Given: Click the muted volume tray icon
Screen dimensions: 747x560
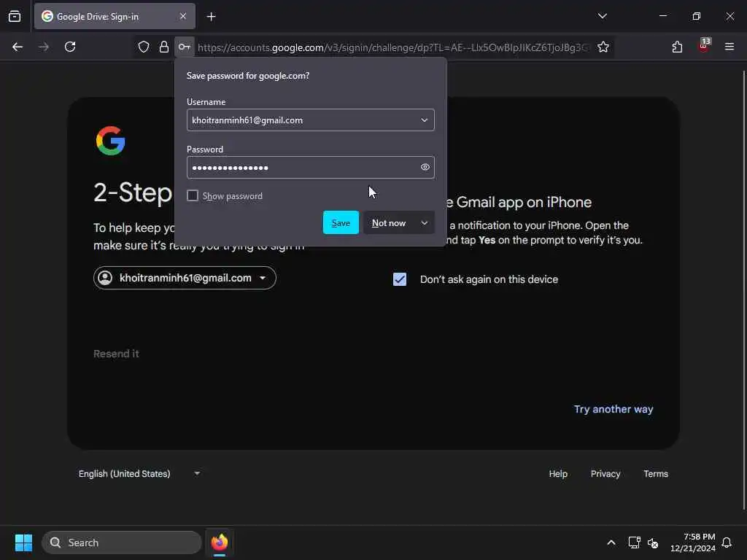Looking at the screenshot, I should click(653, 542).
